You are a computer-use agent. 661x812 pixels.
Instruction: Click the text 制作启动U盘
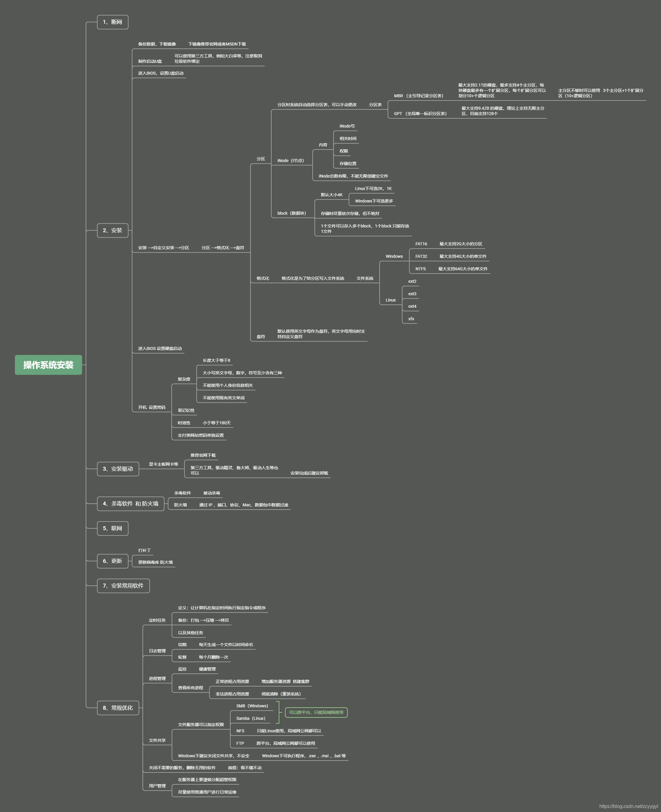(150, 61)
